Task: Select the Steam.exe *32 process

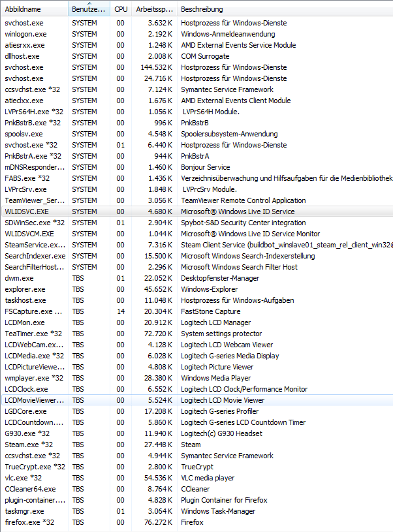Action: click(x=197, y=445)
